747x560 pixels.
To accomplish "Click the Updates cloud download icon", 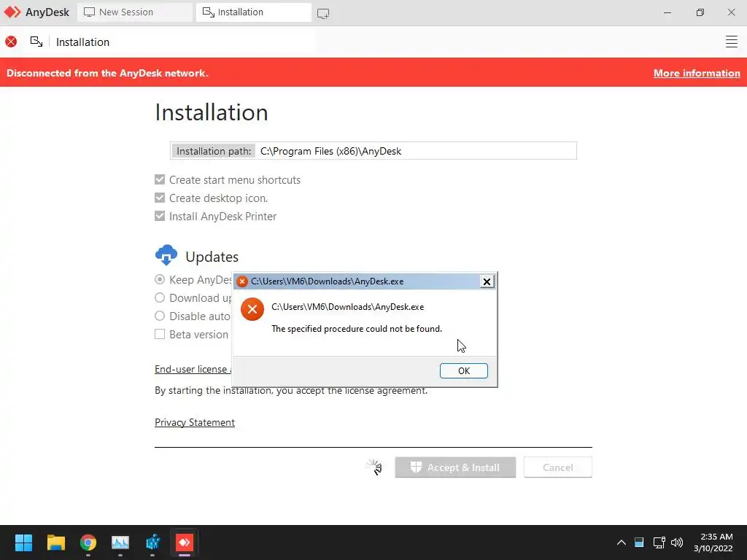I will (x=166, y=255).
